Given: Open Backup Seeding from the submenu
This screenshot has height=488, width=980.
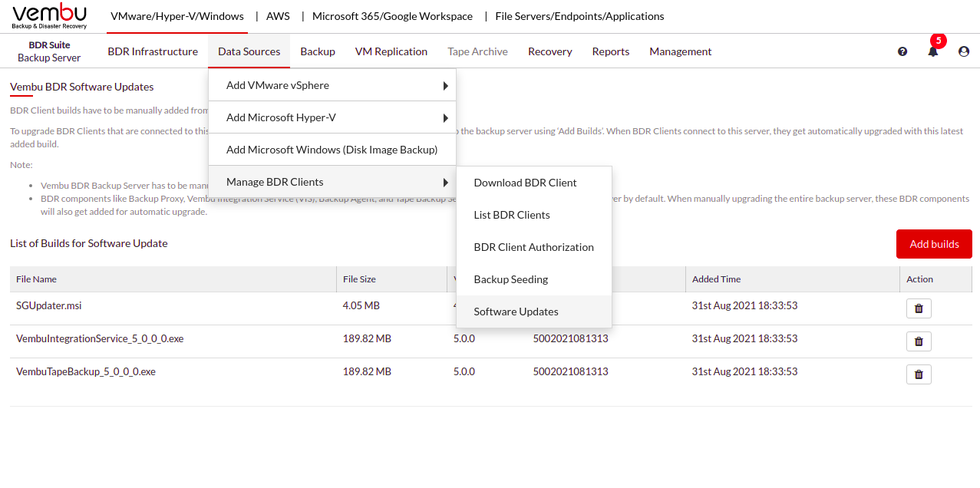Looking at the screenshot, I should pyautogui.click(x=510, y=279).
